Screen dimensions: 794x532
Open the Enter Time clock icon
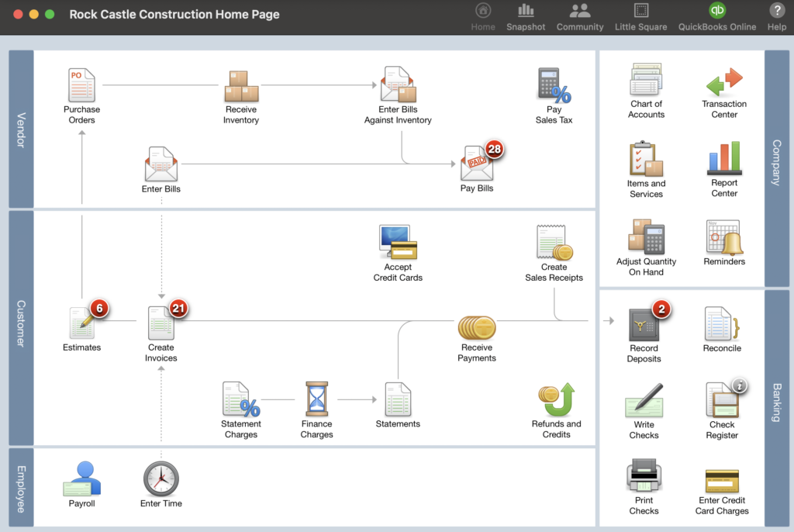pos(161,478)
